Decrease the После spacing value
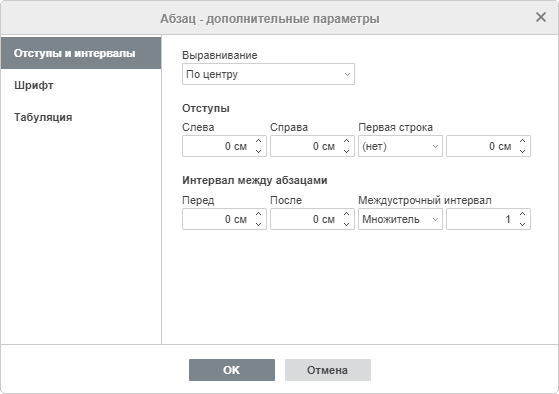The width and height of the screenshot is (559, 394). coord(347,224)
